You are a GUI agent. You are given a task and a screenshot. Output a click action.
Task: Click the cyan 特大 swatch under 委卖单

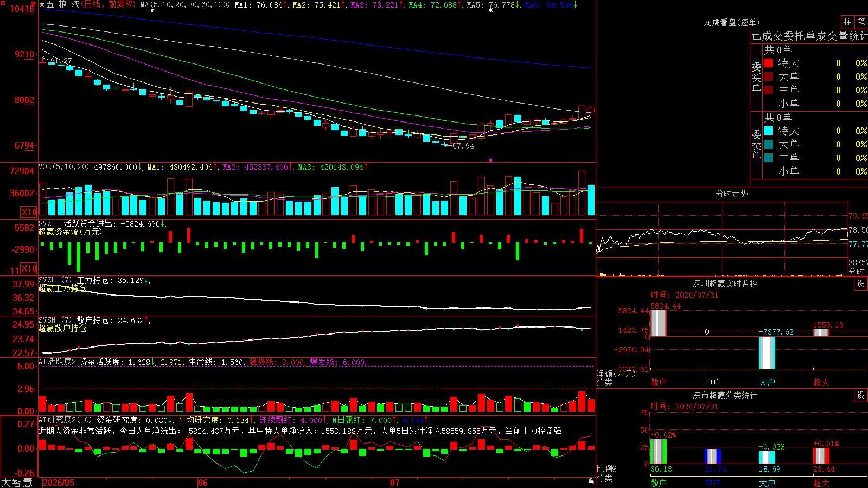coord(768,131)
